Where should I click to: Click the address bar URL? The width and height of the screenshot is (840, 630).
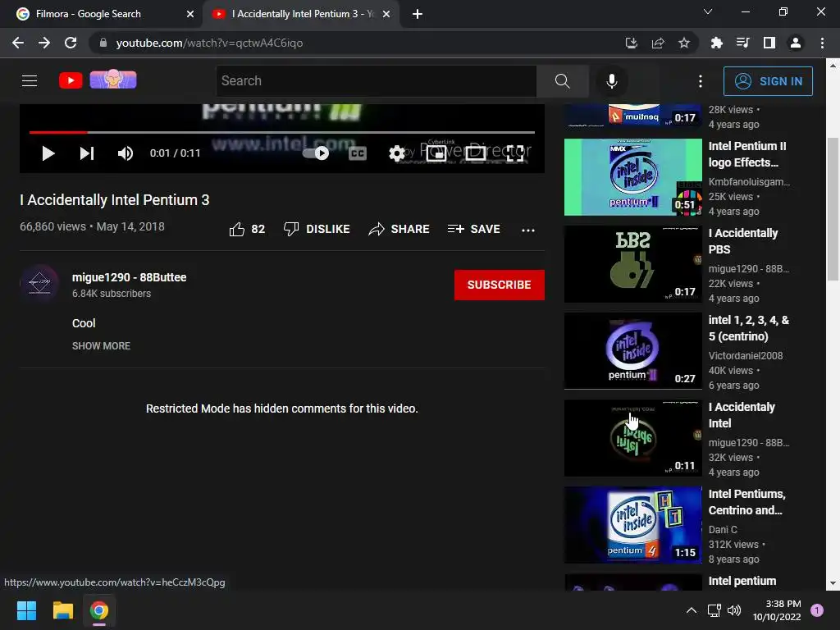pyautogui.click(x=209, y=43)
